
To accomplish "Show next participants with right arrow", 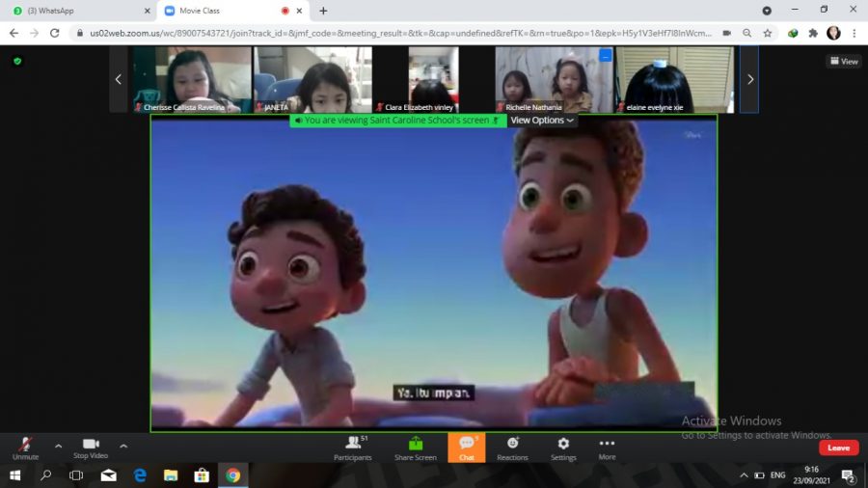I will click(749, 79).
